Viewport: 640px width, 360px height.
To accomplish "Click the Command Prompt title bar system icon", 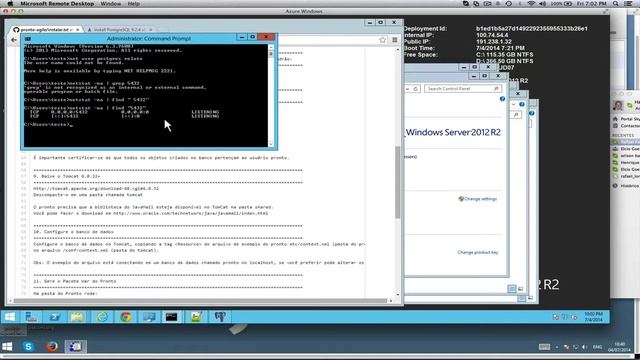I will tap(28, 38).
